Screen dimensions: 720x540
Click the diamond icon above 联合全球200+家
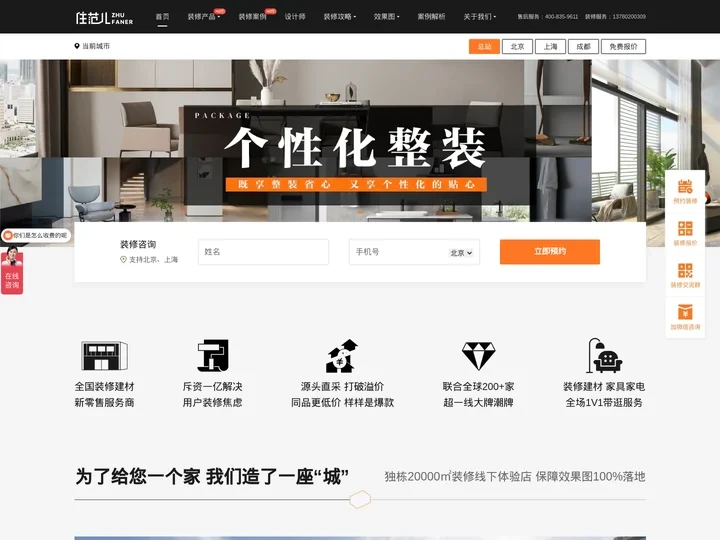tap(478, 355)
